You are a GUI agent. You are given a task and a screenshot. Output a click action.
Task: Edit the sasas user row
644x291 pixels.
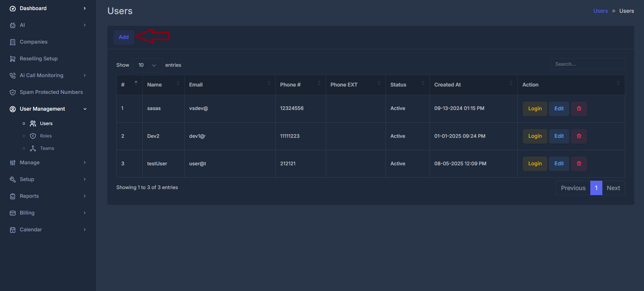[559, 109]
